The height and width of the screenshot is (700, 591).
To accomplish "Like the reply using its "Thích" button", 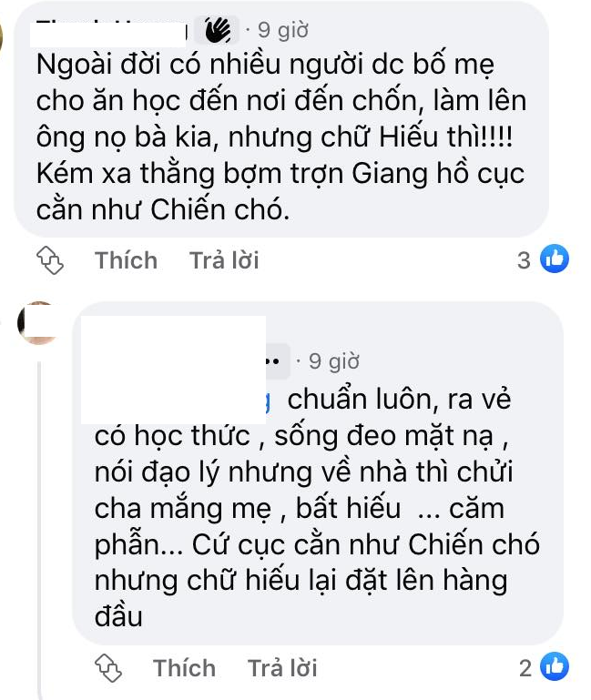I will [x=183, y=668].
